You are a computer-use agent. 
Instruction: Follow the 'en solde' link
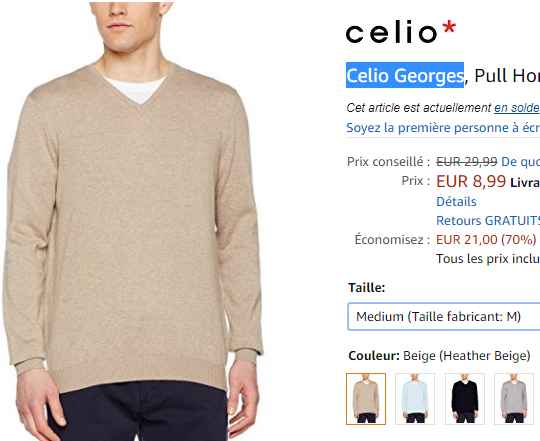click(x=517, y=108)
